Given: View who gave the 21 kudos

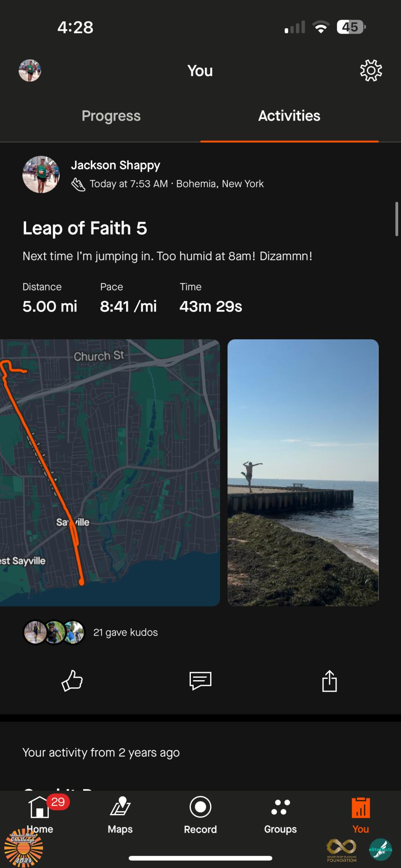Looking at the screenshot, I should click(125, 632).
